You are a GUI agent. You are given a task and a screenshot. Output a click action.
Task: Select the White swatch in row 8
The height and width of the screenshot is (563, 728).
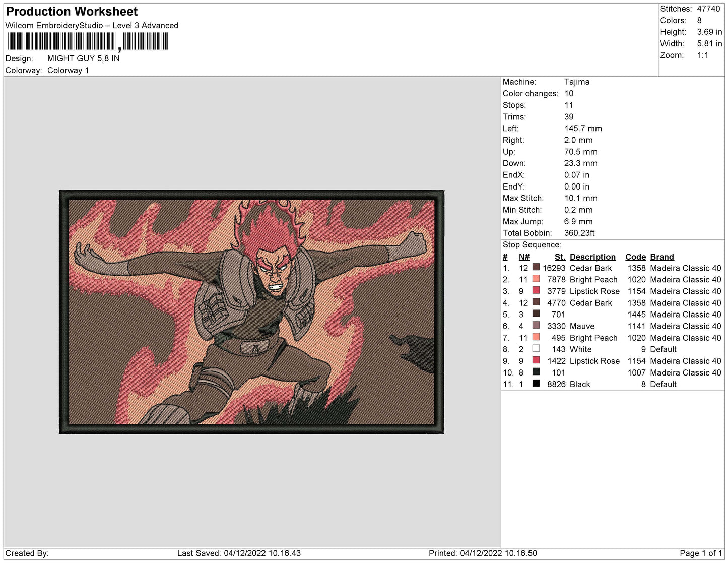pos(536,348)
